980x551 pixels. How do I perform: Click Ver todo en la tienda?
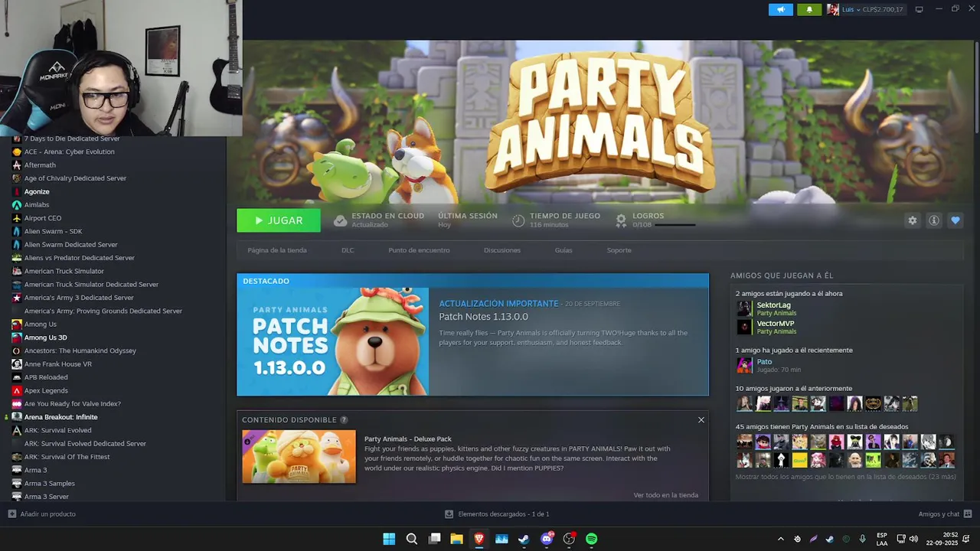[x=666, y=495]
